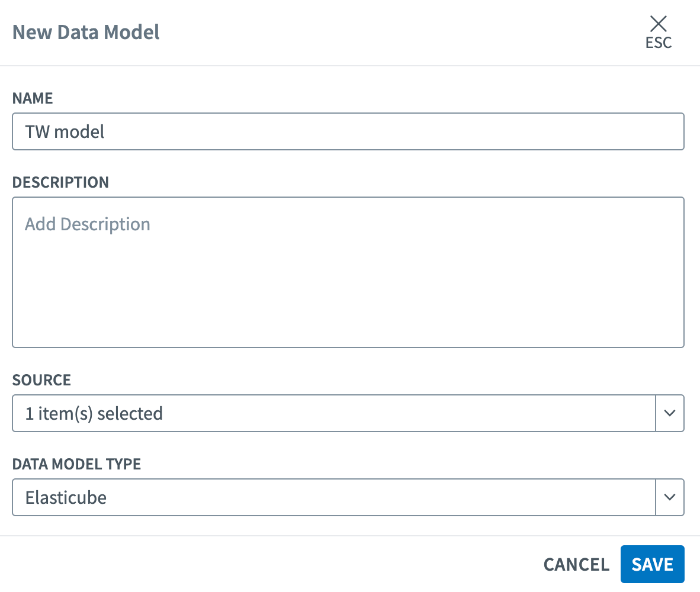
Task: Open the Data Model Type combo box
Action: pos(333,497)
